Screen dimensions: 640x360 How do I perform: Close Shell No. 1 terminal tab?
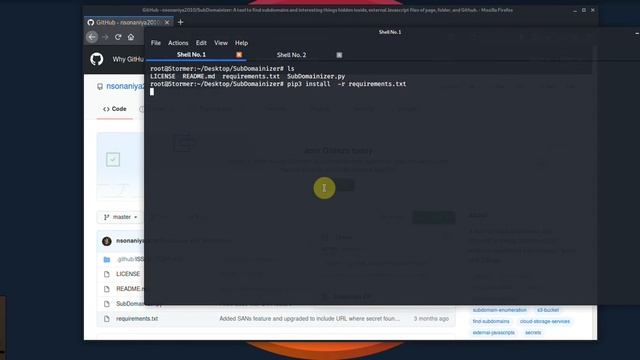239,55
